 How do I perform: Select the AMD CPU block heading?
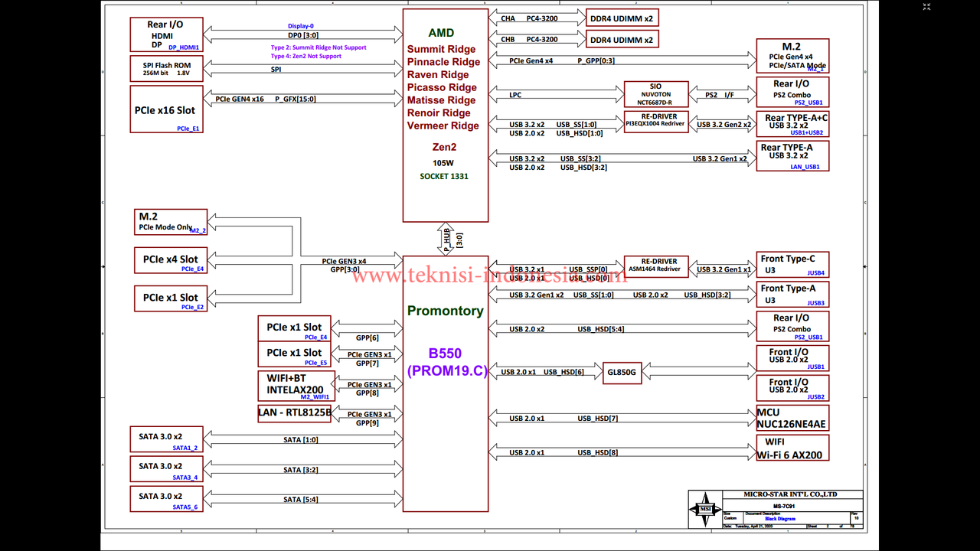click(441, 33)
